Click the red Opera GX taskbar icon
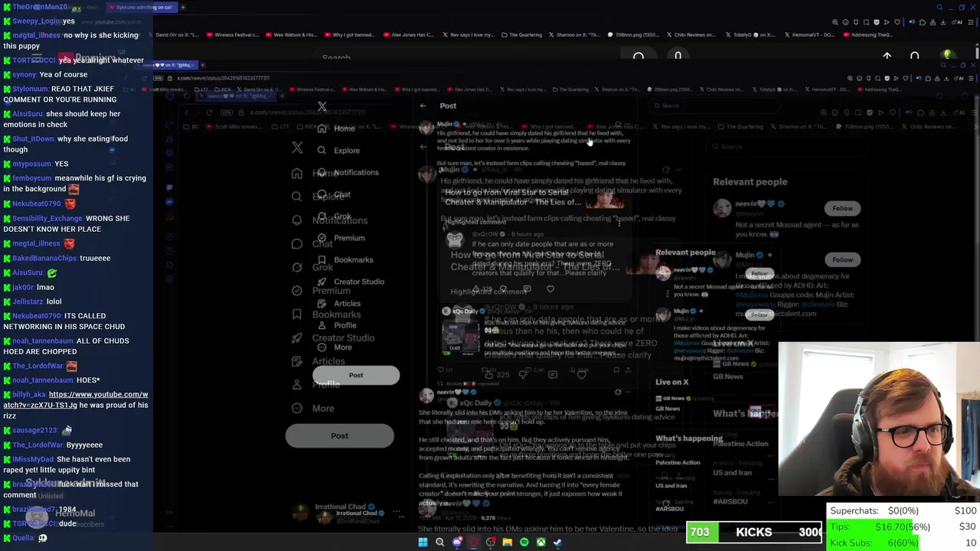This screenshot has height=551, width=980. pyautogui.click(x=474, y=543)
